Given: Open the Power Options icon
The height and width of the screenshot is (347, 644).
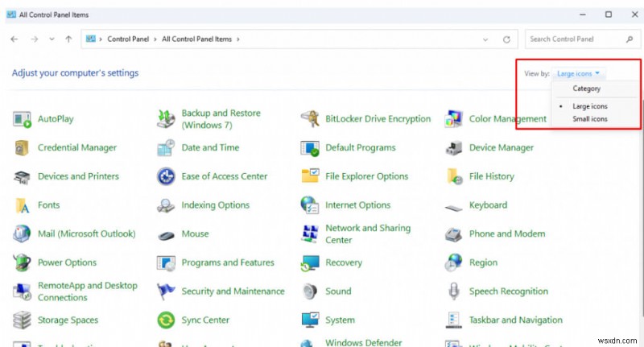Looking at the screenshot, I should point(22,262).
